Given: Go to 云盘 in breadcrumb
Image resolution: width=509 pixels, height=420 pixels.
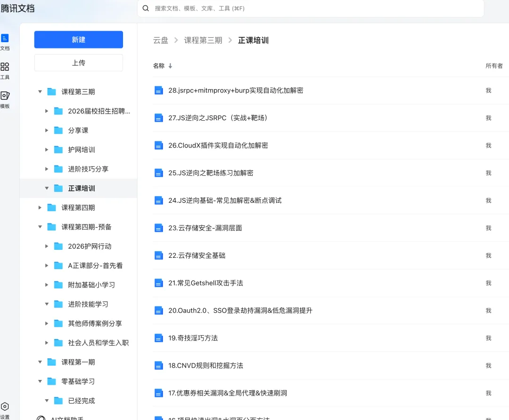Looking at the screenshot, I should [x=161, y=40].
